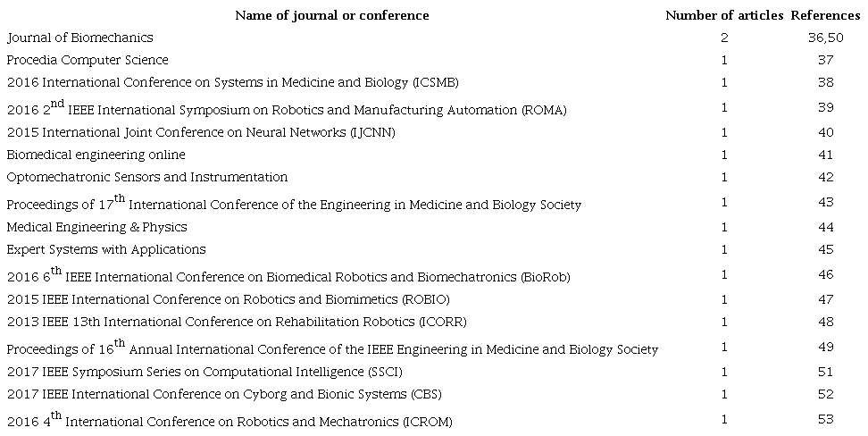
Task: Open reference 51 for SSCI symposium
Action: (x=825, y=371)
